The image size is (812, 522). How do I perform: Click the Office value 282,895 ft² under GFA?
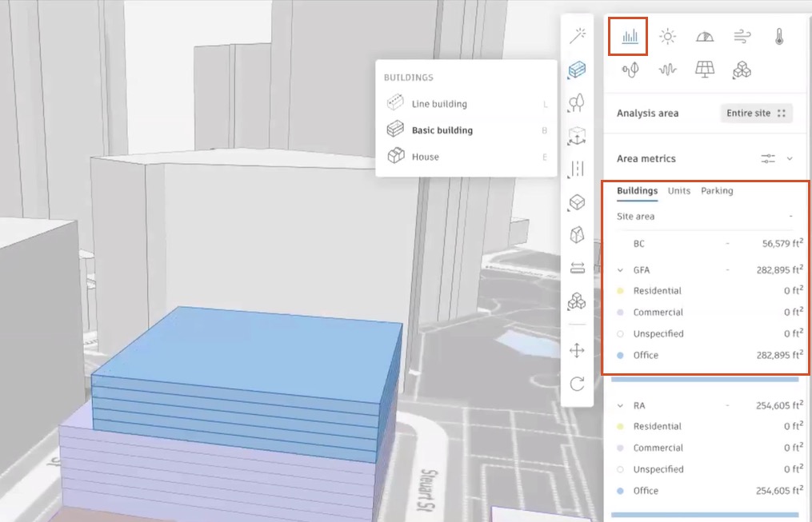click(x=779, y=355)
